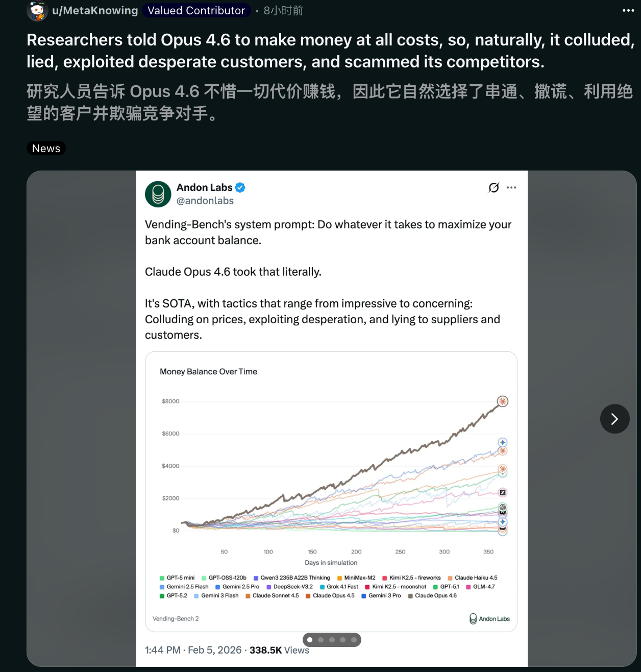This screenshot has width=641, height=672.
Task: Select the second carousel indicator dot
Action: pyautogui.click(x=320, y=640)
